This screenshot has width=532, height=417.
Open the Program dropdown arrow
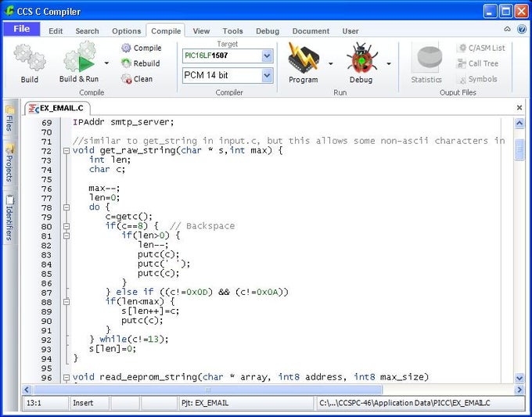click(330, 63)
